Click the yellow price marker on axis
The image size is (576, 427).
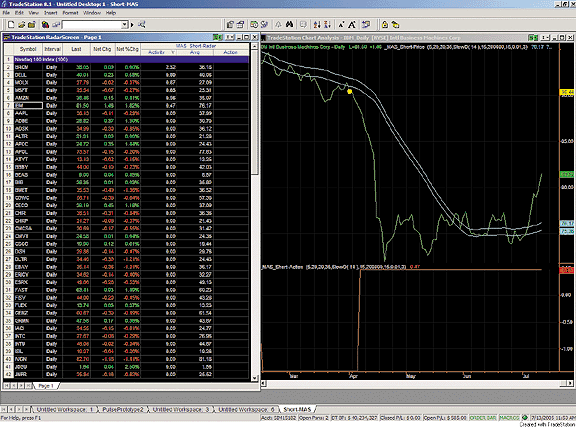(x=568, y=92)
